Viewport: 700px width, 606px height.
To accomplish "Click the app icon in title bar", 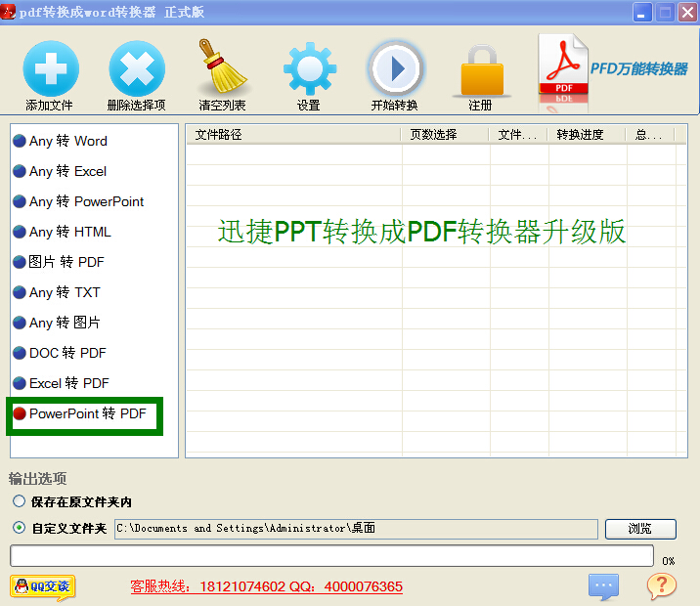I will [x=8, y=12].
